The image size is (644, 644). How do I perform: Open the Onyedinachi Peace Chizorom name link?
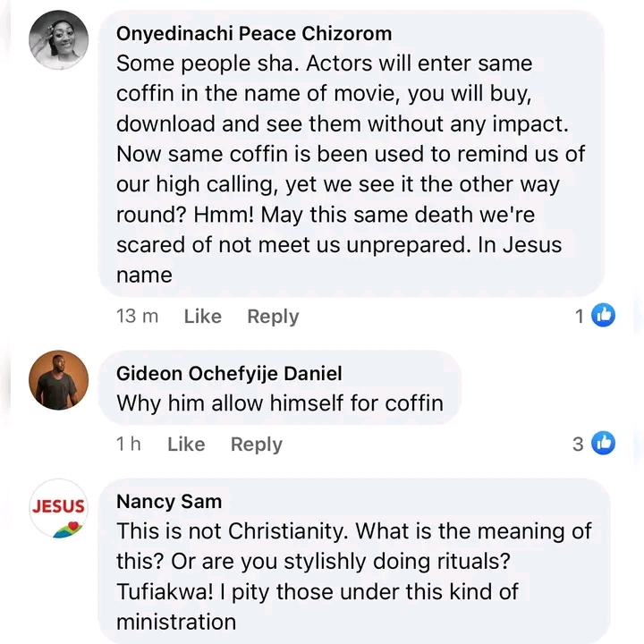(254, 34)
